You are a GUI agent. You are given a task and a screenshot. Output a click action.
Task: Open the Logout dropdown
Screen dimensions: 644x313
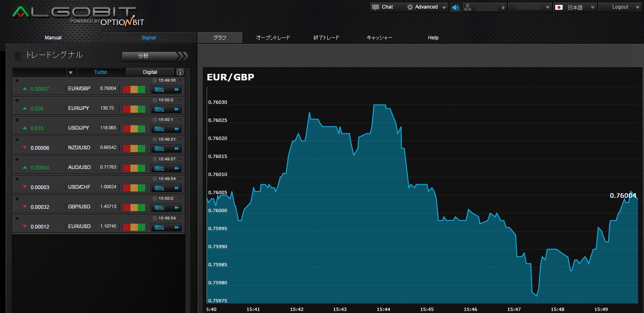pos(620,7)
